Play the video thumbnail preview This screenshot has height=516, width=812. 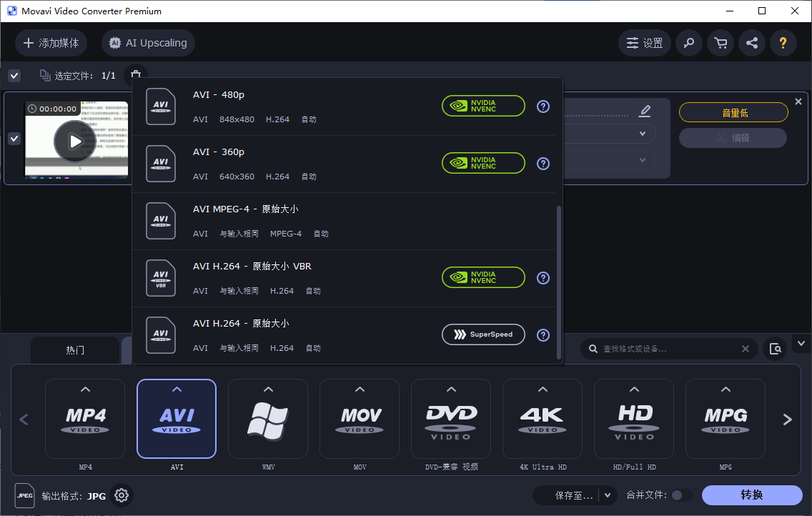pyautogui.click(x=75, y=141)
